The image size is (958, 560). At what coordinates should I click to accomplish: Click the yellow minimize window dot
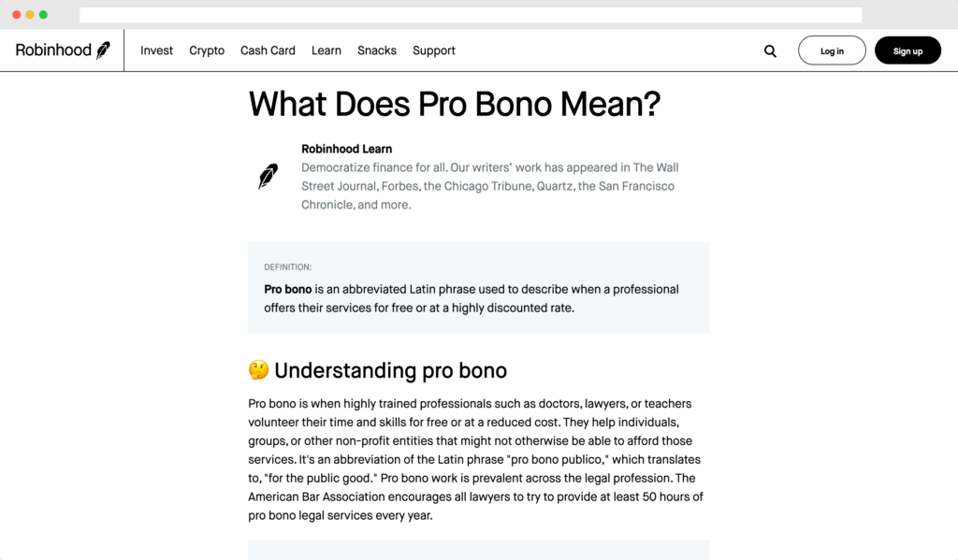[x=30, y=15]
